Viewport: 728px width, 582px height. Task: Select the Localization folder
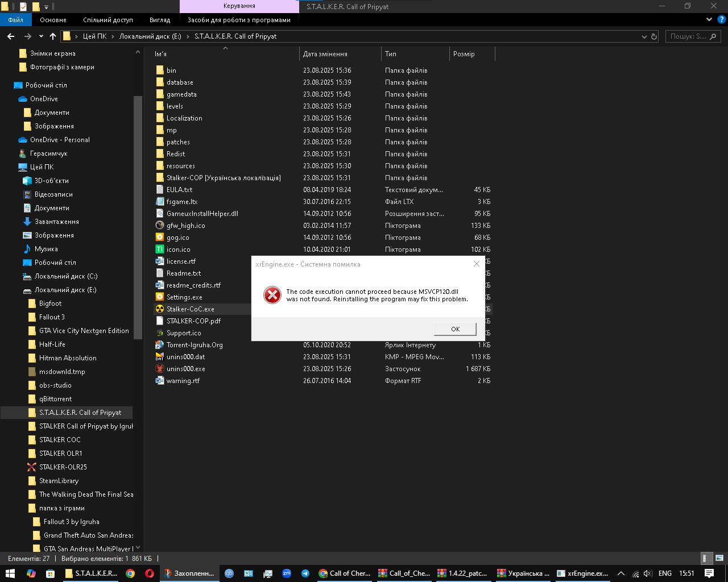184,118
